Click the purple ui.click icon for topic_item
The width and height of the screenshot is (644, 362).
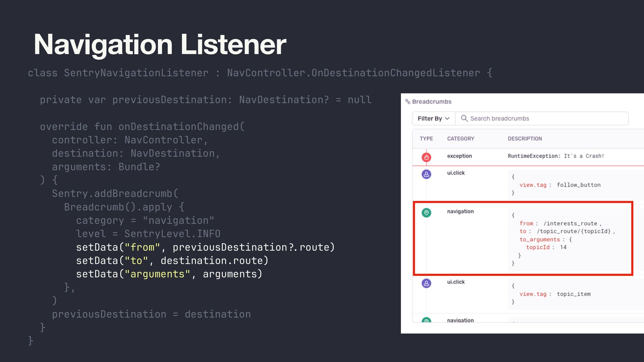point(426,284)
